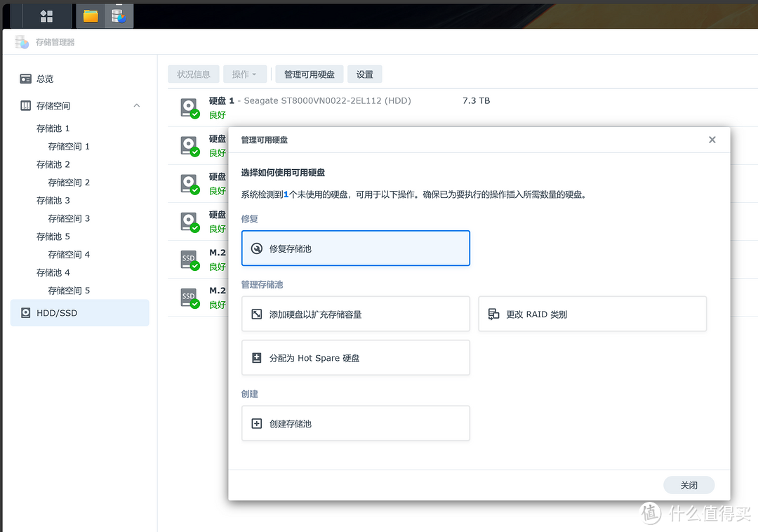Select 存储池 1 in the tree
758x532 pixels.
click(53, 128)
